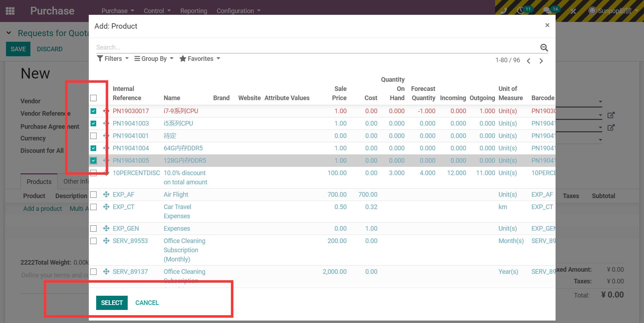
Task: Open the 10.0% discount on total amount product
Action: pos(185,178)
